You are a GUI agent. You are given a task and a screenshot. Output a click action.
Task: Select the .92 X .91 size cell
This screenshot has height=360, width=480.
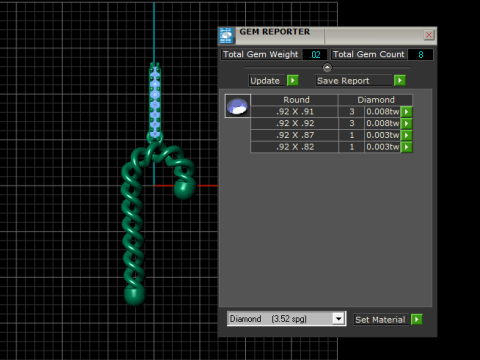294,112
